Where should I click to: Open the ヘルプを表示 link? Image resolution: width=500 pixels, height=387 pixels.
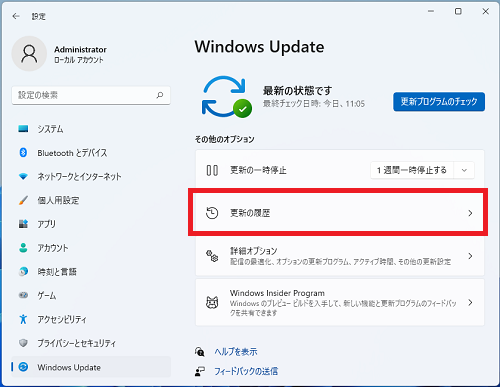236,351
